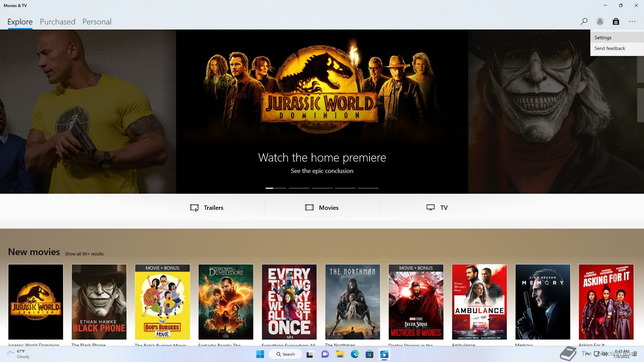The width and height of the screenshot is (644, 362).
Task: Show previous slide with yellow-shirt man
Action: click(x=88, y=112)
